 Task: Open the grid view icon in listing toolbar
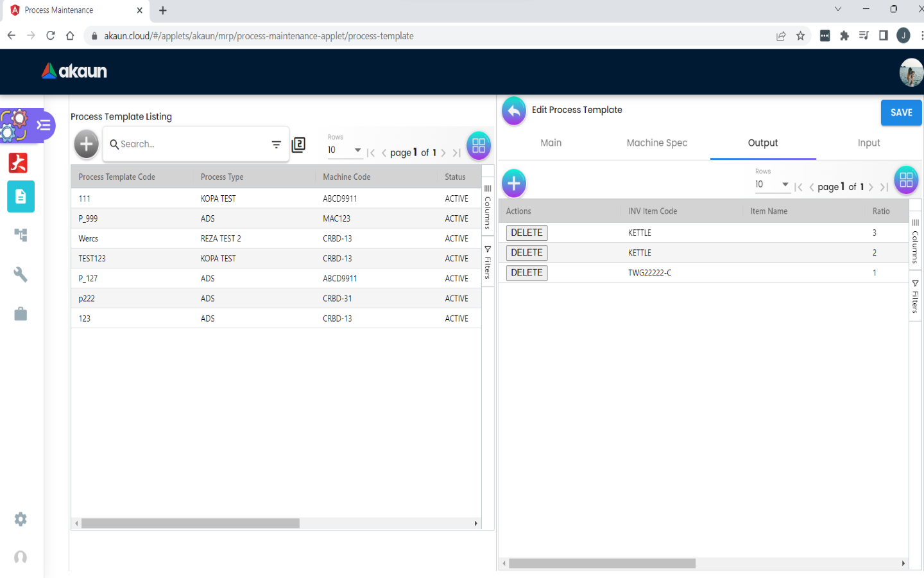pos(479,146)
